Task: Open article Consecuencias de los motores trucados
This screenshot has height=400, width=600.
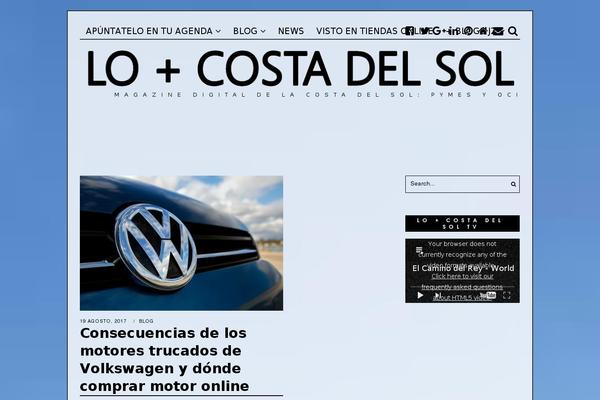Action: click(165, 359)
